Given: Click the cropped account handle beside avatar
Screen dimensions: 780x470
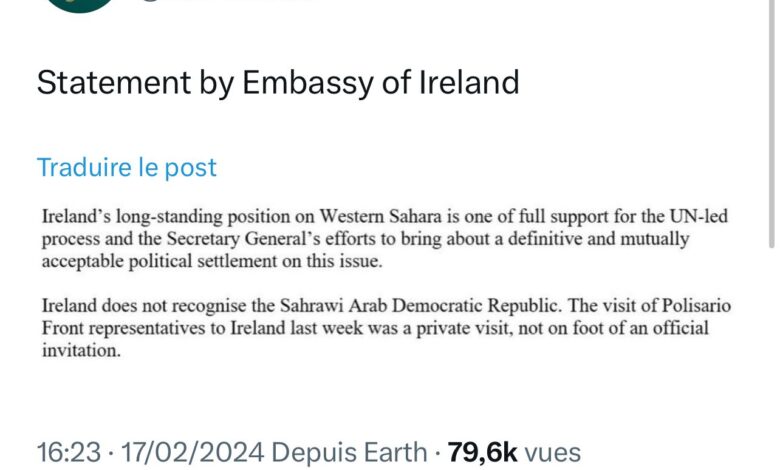Looking at the screenshot, I should [x=224, y=1].
